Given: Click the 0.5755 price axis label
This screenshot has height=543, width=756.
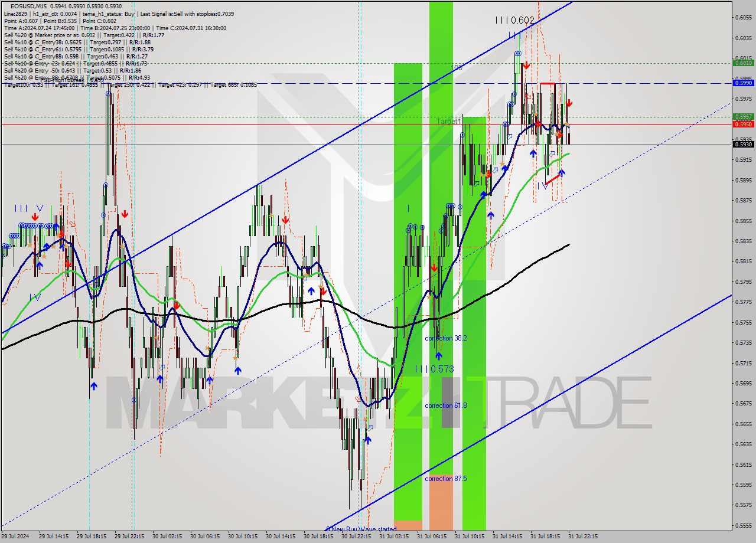Looking at the screenshot, I should click(743, 322).
